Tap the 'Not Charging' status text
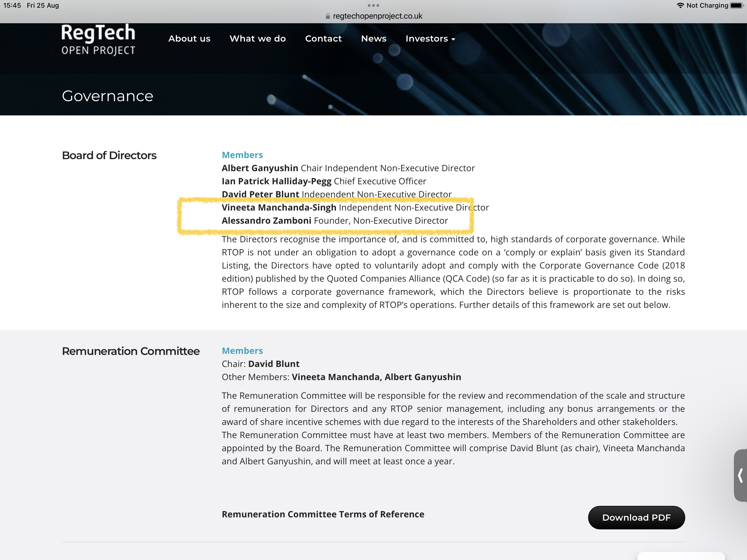Image resolution: width=747 pixels, height=560 pixels. point(707,5)
